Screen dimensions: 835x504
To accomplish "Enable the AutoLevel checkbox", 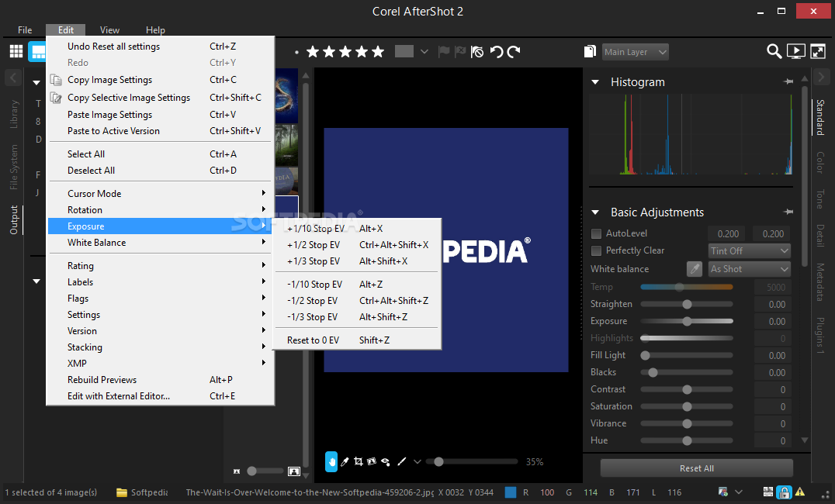I will click(597, 233).
